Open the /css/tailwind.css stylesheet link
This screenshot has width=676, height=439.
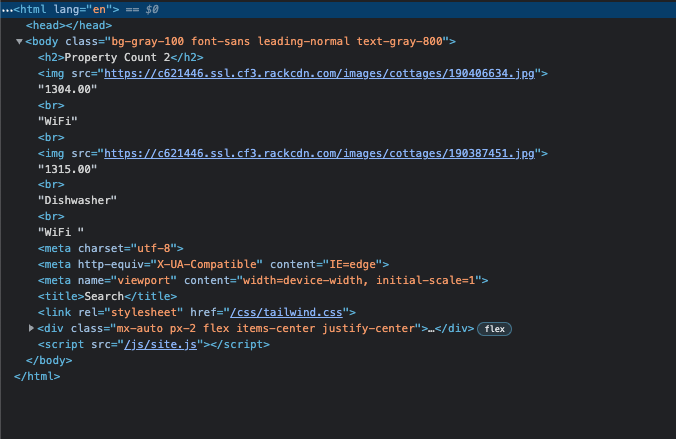[x=286, y=312]
